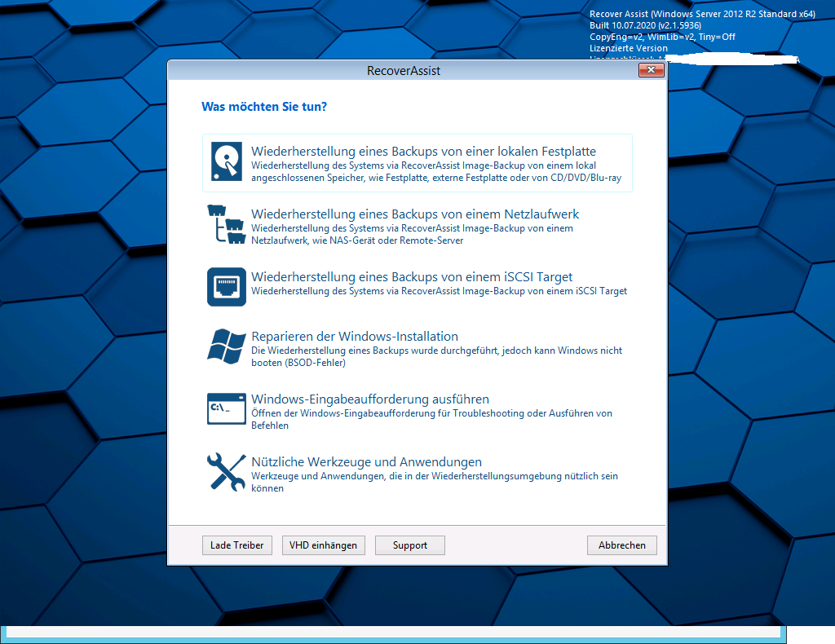The height and width of the screenshot is (644, 835).
Task: Click the hard disk icon for local restore
Action: point(227,161)
